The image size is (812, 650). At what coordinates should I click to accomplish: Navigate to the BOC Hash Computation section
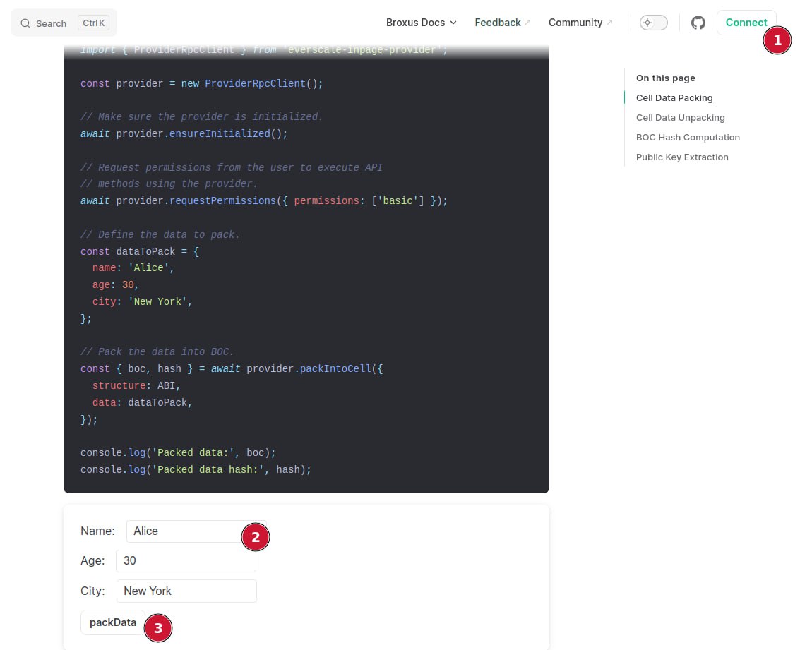pos(688,138)
